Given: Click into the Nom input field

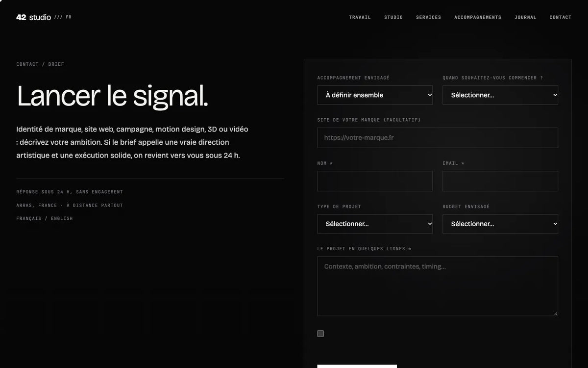Looking at the screenshot, I should (x=375, y=181).
